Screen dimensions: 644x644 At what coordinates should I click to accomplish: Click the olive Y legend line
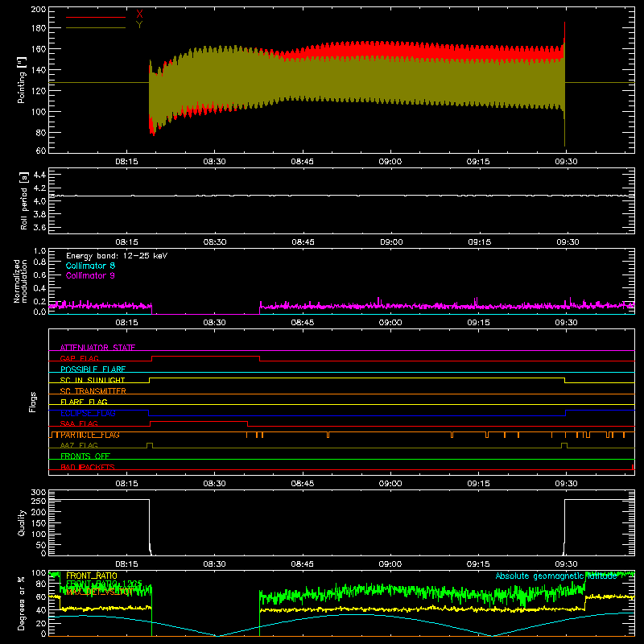(96, 27)
